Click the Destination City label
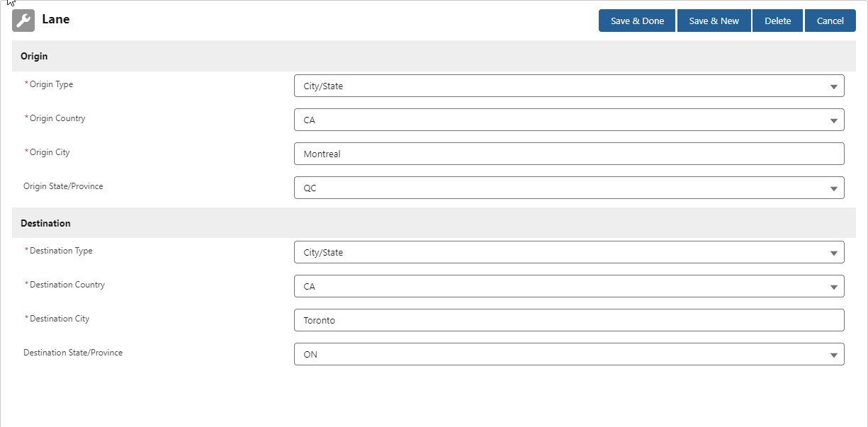Screen dimensions: 868x427 tap(60, 319)
